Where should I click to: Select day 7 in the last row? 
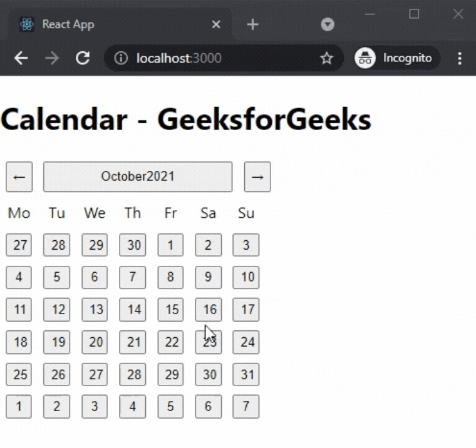pyautogui.click(x=246, y=407)
